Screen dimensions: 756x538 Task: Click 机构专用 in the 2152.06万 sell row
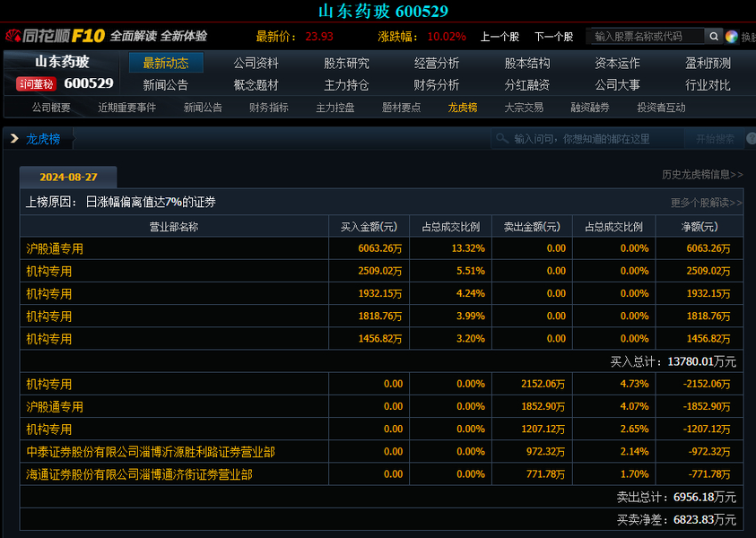coord(48,384)
